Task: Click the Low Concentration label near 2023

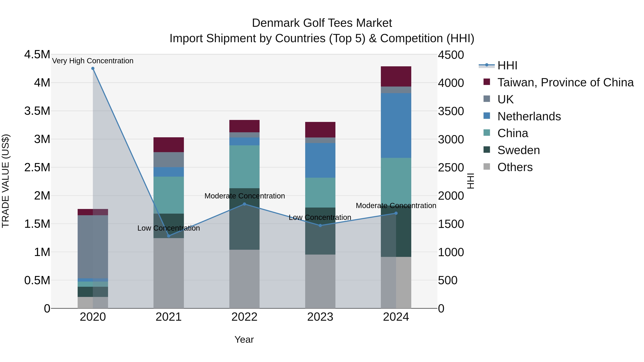Action: click(x=320, y=217)
